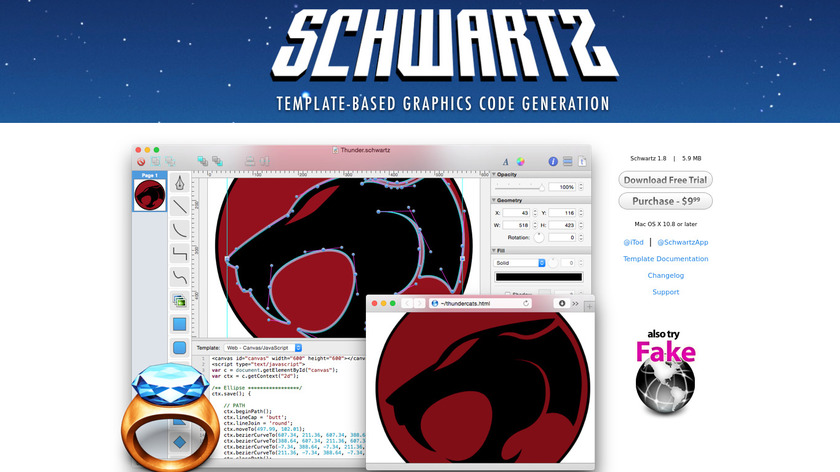Click Safari back arrow button
840x472 pixels.
(x=407, y=303)
